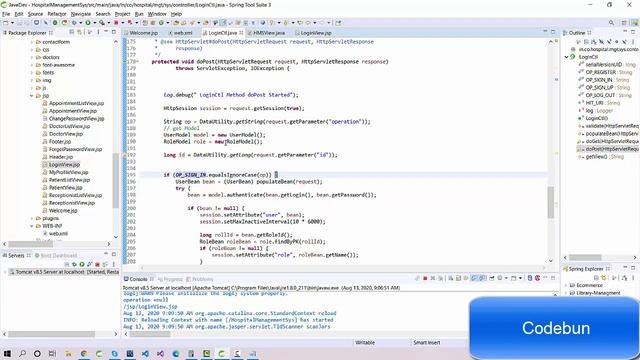
Task: Open Chrome from the taskbar
Action: pos(84,353)
